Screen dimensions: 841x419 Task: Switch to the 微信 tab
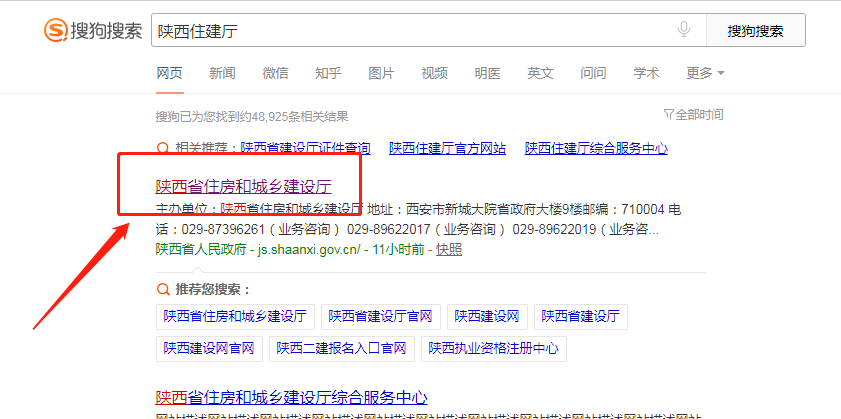[275, 73]
